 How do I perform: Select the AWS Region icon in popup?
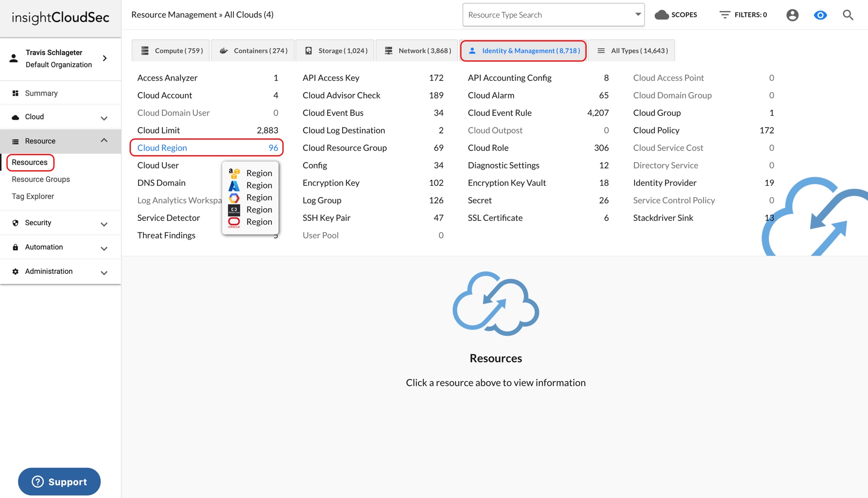(x=234, y=173)
